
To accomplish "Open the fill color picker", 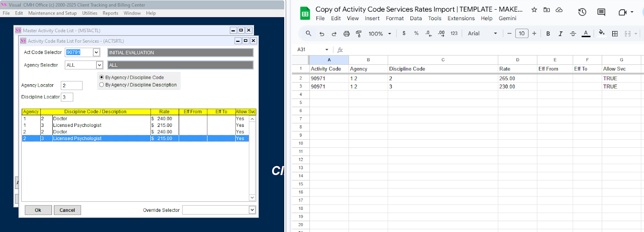I will click(x=602, y=33).
